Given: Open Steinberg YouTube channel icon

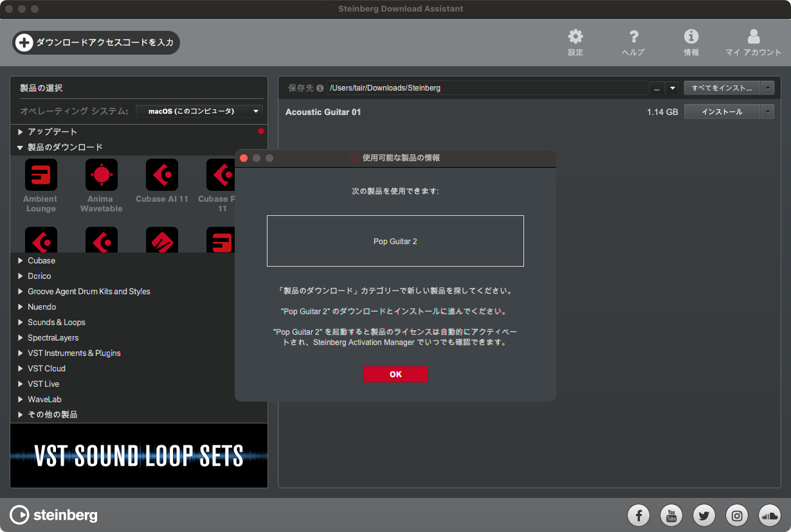Looking at the screenshot, I should coord(672,515).
